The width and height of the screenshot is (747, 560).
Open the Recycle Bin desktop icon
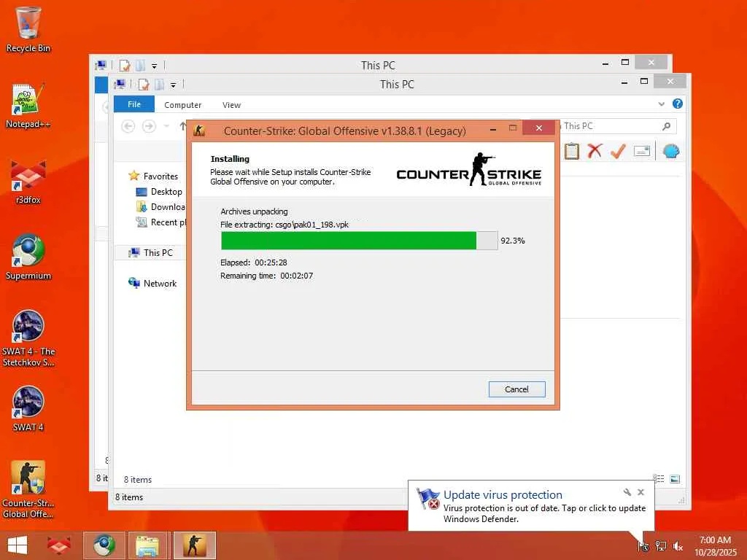28,29
